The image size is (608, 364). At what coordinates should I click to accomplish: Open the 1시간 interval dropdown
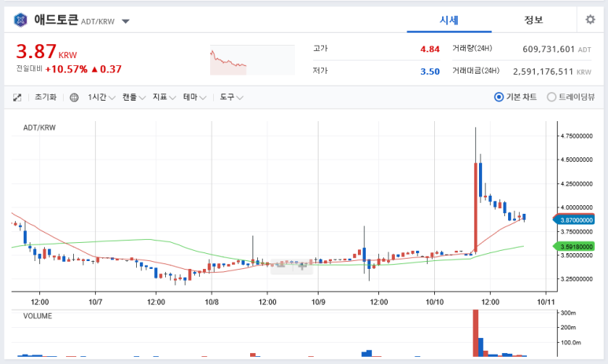click(101, 97)
